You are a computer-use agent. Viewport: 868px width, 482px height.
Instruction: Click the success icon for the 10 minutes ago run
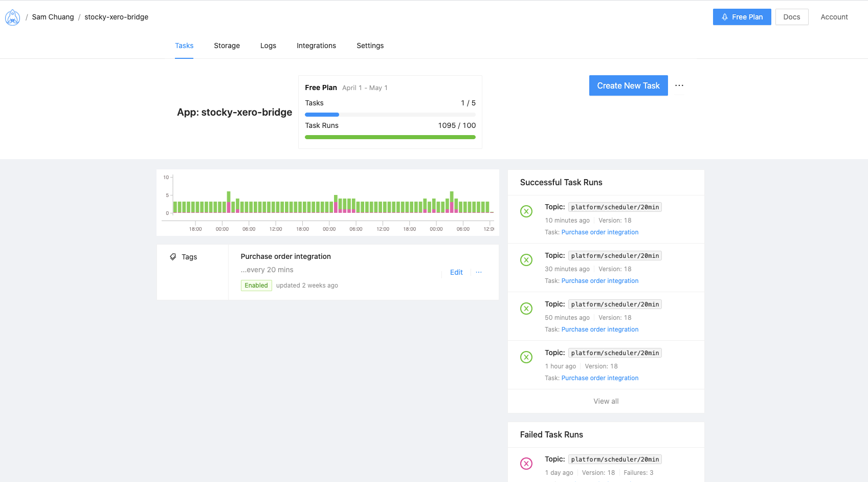[526, 211]
